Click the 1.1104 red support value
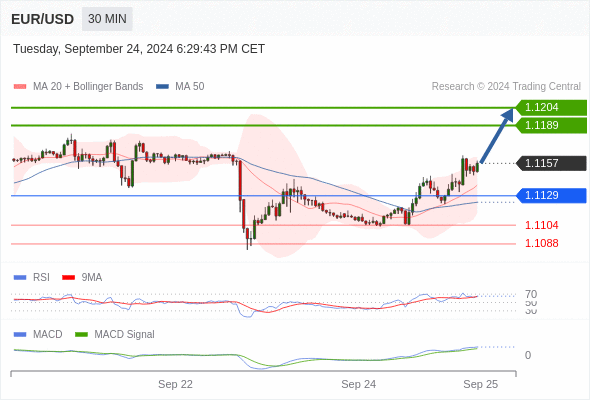Viewport: 590px width, 400px height. (541, 225)
